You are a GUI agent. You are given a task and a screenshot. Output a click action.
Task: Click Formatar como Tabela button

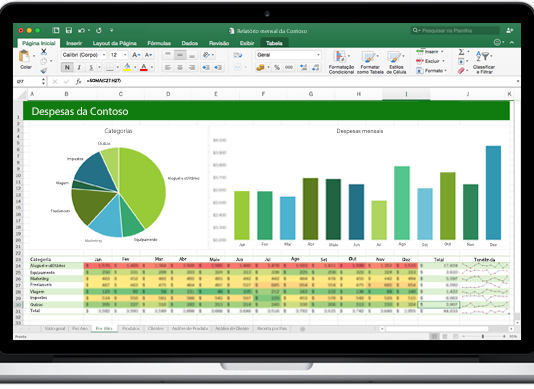(x=370, y=62)
